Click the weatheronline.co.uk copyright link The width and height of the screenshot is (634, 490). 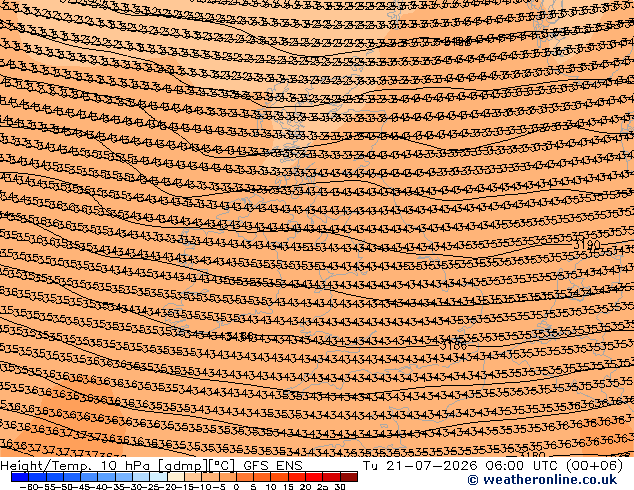click(x=542, y=480)
